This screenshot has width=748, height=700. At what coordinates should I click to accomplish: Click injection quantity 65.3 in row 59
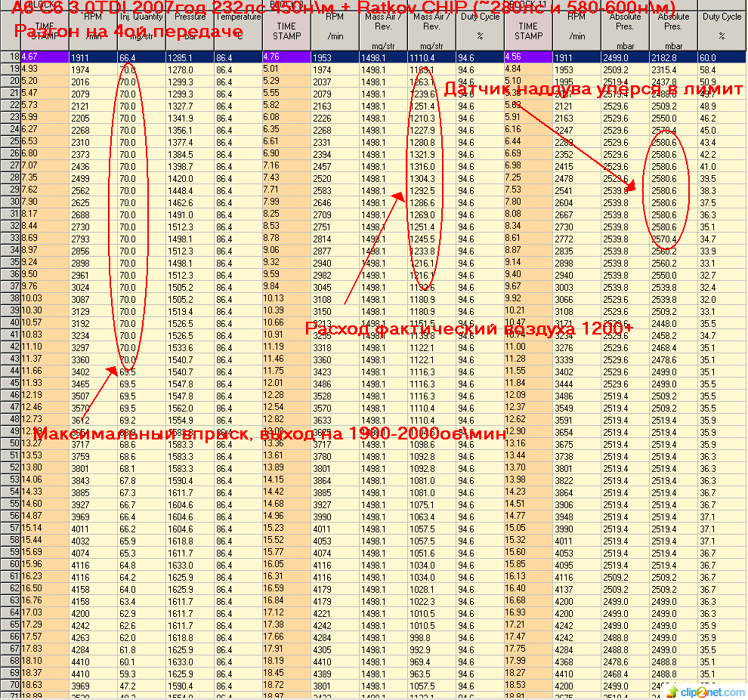[142, 554]
